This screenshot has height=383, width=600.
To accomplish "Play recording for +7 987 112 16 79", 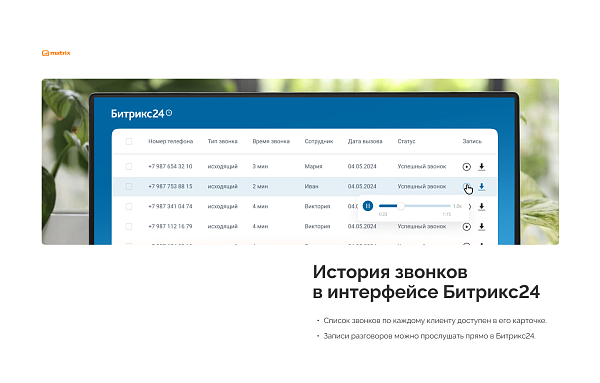I will [x=466, y=227].
